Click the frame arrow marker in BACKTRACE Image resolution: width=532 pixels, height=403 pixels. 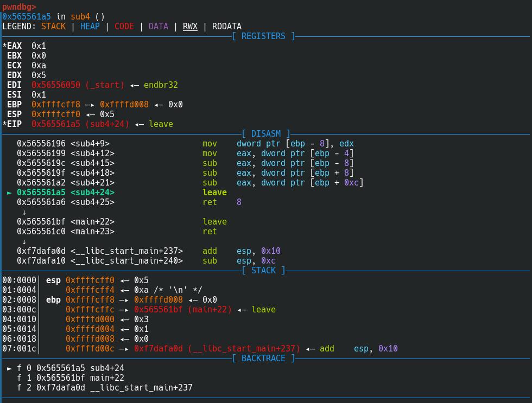pos(10,368)
